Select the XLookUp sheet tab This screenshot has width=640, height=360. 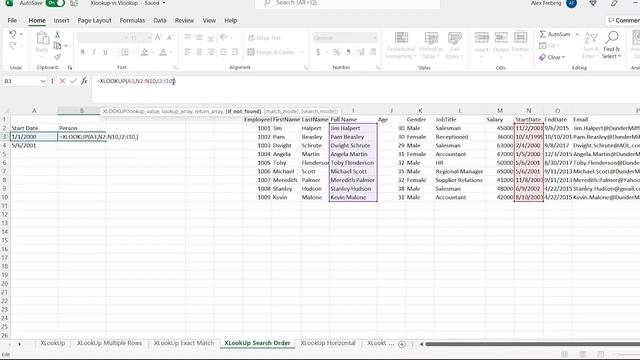(x=53, y=343)
